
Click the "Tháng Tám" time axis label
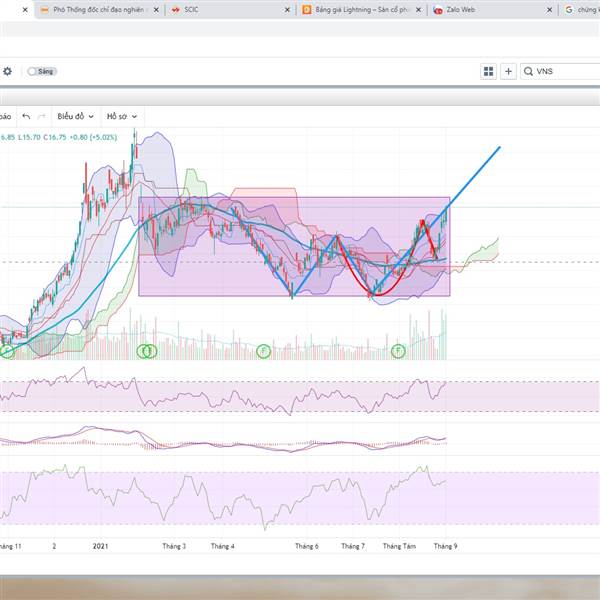pos(399,546)
